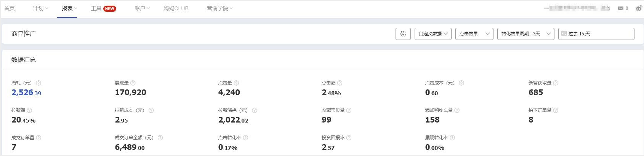Click the help icon beside 新客获取量
644x156 pixels.
point(556,83)
